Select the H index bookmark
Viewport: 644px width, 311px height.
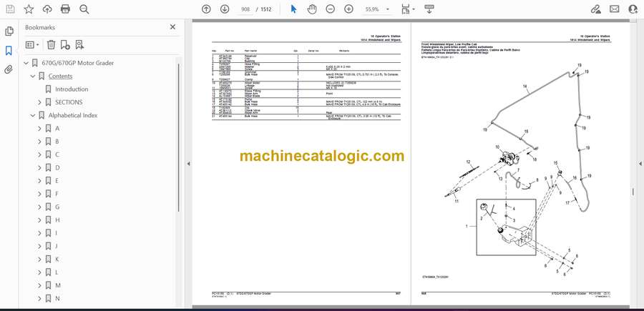pos(57,220)
